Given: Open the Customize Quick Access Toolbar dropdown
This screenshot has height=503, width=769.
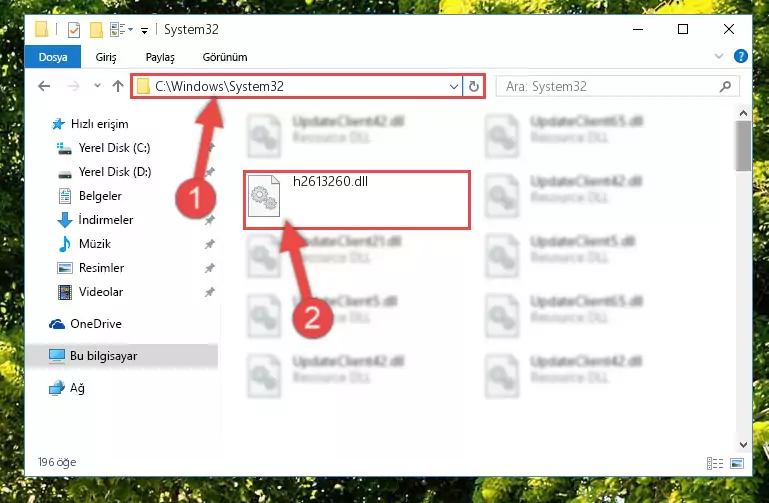Looking at the screenshot, I should 144,31.
